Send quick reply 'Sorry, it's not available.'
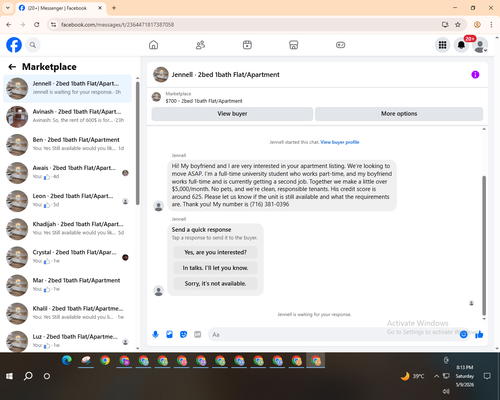Image resolution: width=500 pixels, height=400 pixels. tap(215, 284)
